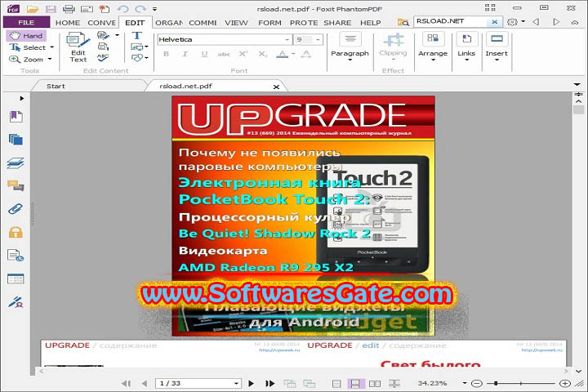
Task: Toggle strikethrough abc formatting
Action: pos(224,55)
